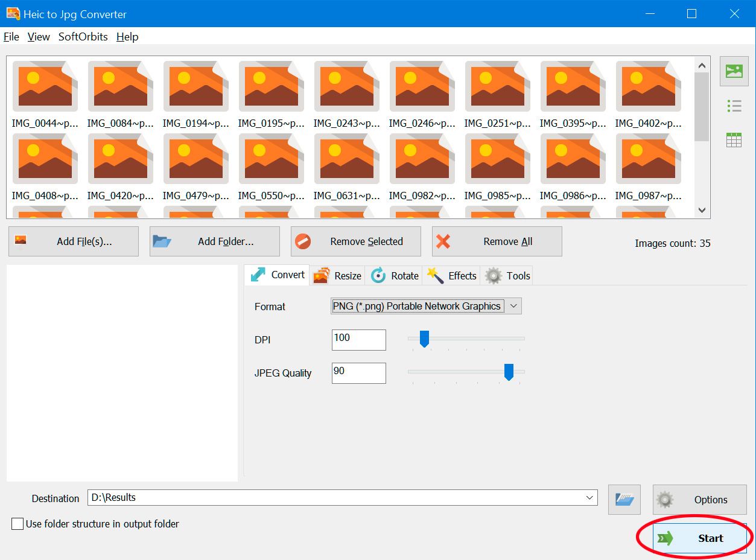Viewport: 756px width, 560px height.
Task: Click Remove Selected button
Action: tap(355, 241)
